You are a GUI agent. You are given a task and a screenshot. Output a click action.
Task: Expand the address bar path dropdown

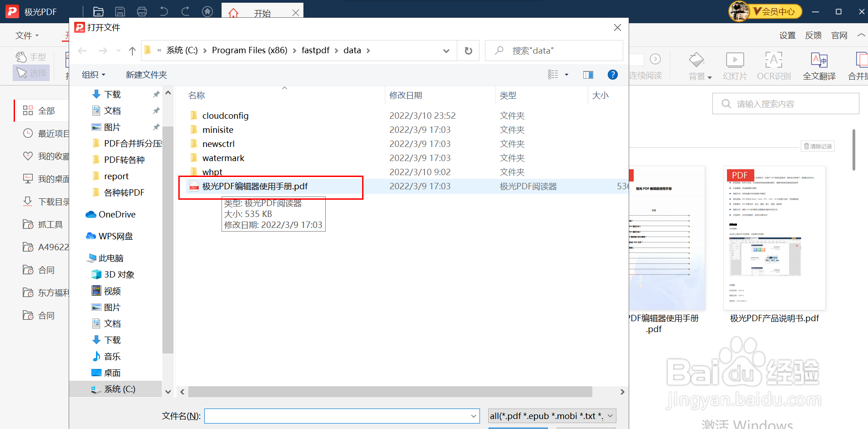(x=446, y=50)
